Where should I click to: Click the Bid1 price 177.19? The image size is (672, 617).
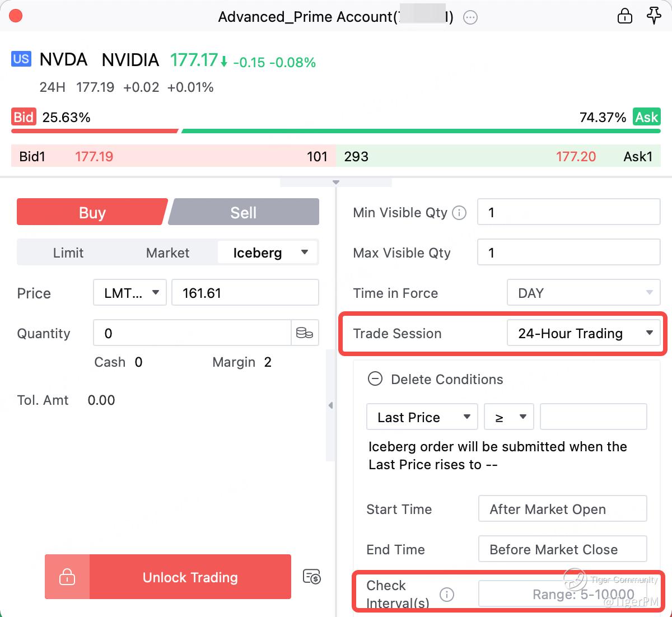(x=94, y=156)
